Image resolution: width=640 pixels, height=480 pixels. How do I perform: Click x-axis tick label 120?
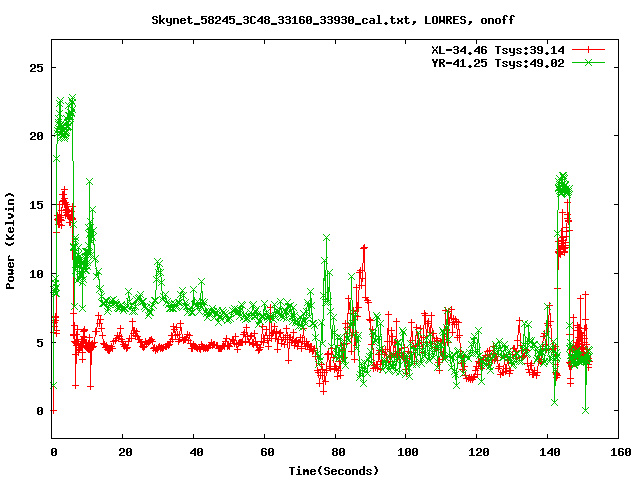point(479,452)
